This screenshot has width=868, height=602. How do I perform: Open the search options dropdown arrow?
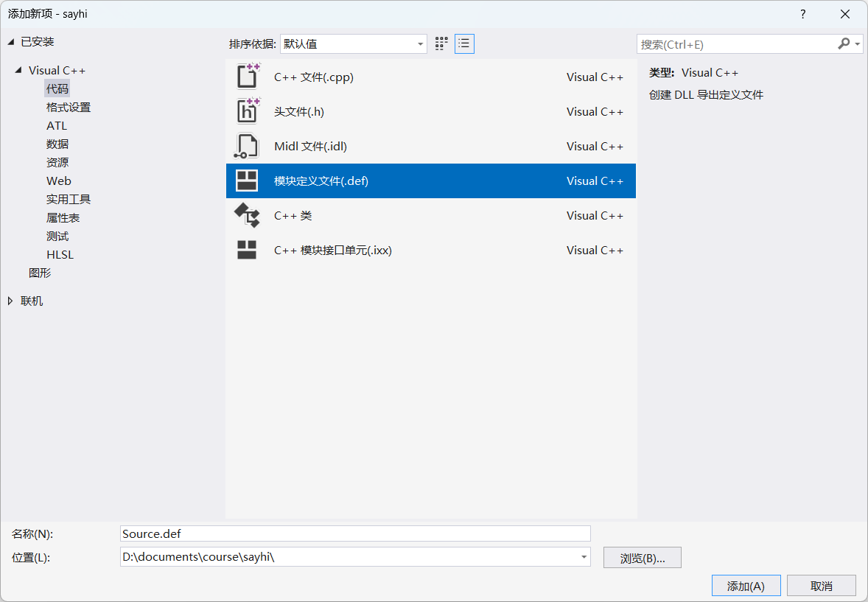click(858, 43)
